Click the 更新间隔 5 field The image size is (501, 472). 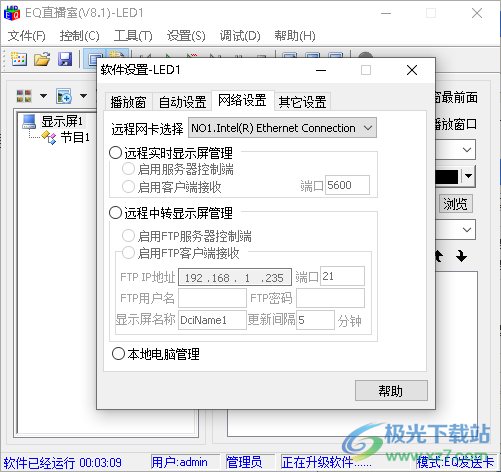pyautogui.click(x=315, y=320)
